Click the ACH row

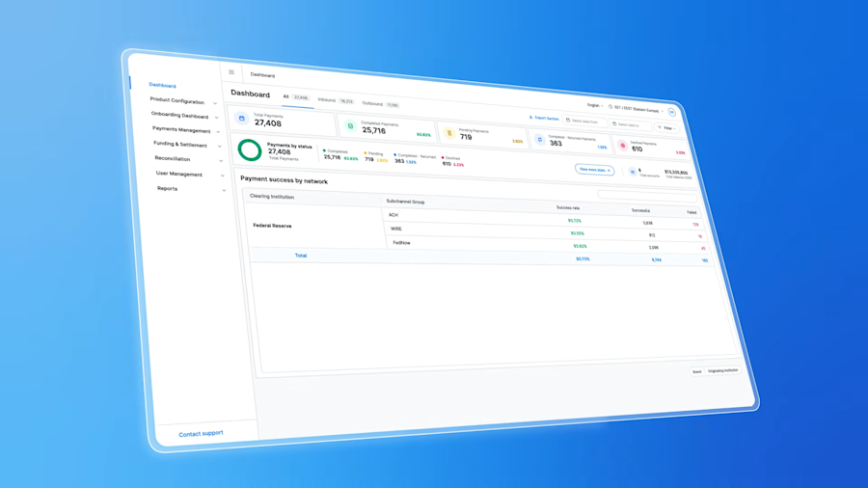tap(543, 219)
